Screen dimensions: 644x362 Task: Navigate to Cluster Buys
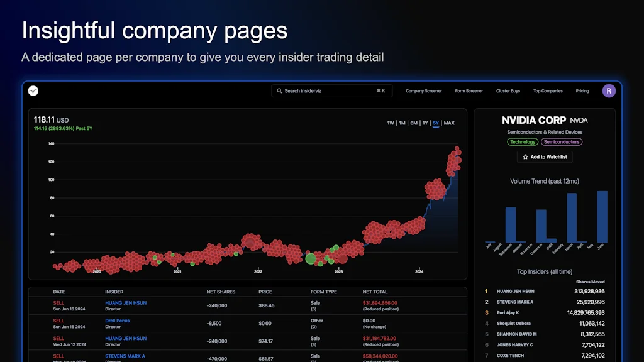coord(508,90)
